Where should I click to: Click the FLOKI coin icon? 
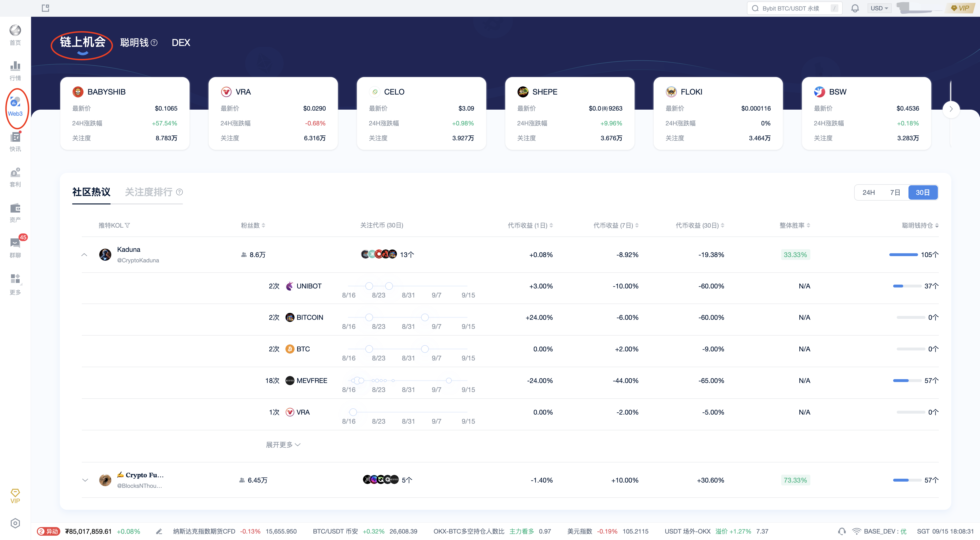coord(671,92)
